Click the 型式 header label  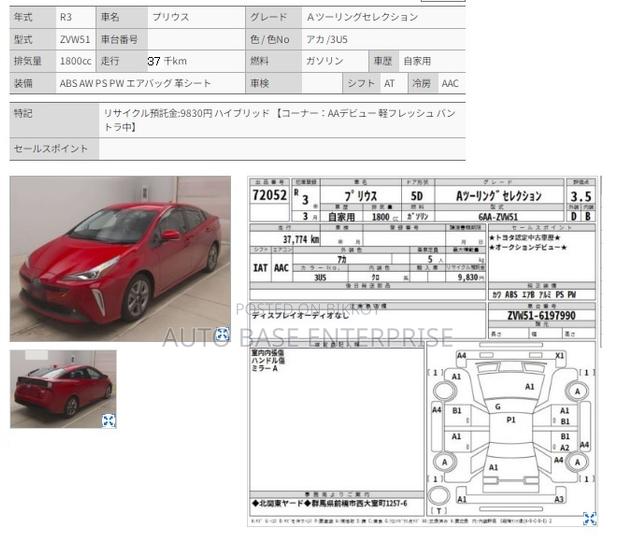click(23, 40)
